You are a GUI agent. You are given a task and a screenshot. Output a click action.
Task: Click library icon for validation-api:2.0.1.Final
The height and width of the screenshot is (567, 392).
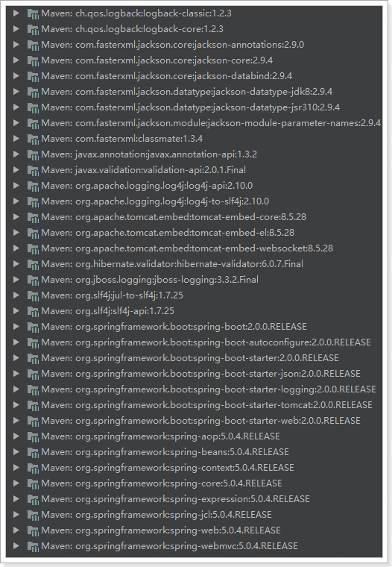33,170
